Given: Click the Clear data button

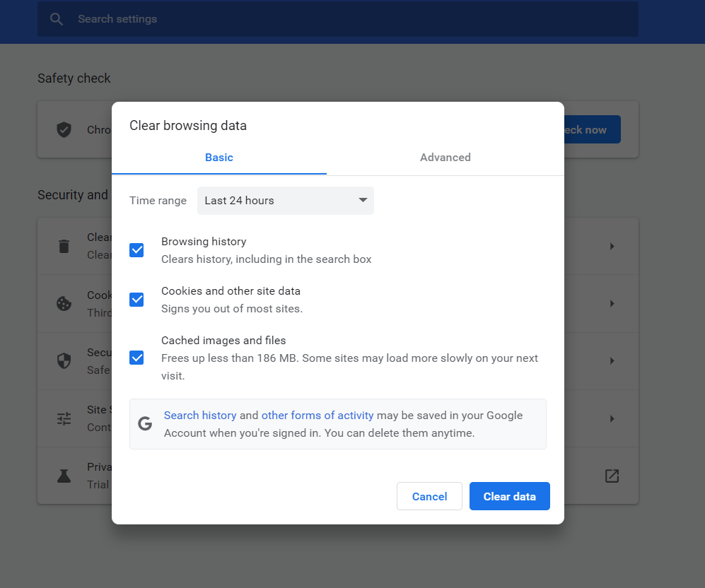Looking at the screenshot, I should [509, 496].
